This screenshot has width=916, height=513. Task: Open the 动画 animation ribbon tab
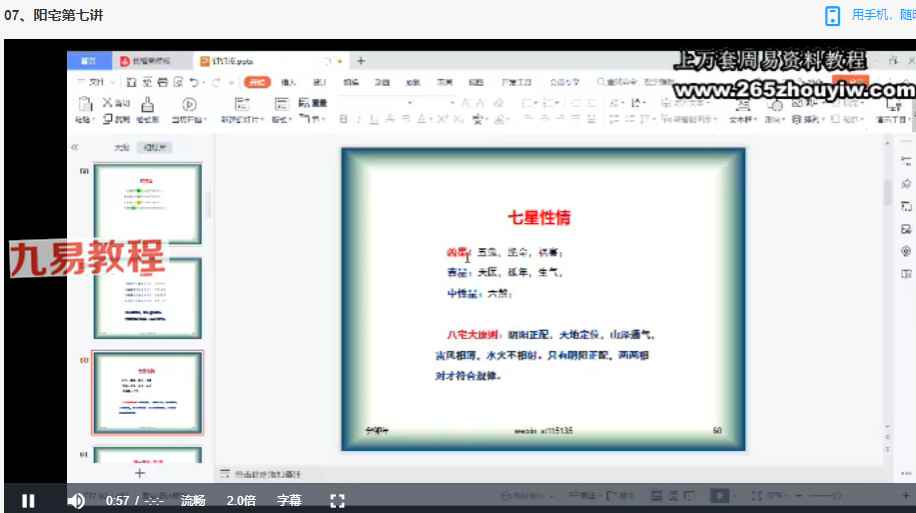click(x=382, y=82)
